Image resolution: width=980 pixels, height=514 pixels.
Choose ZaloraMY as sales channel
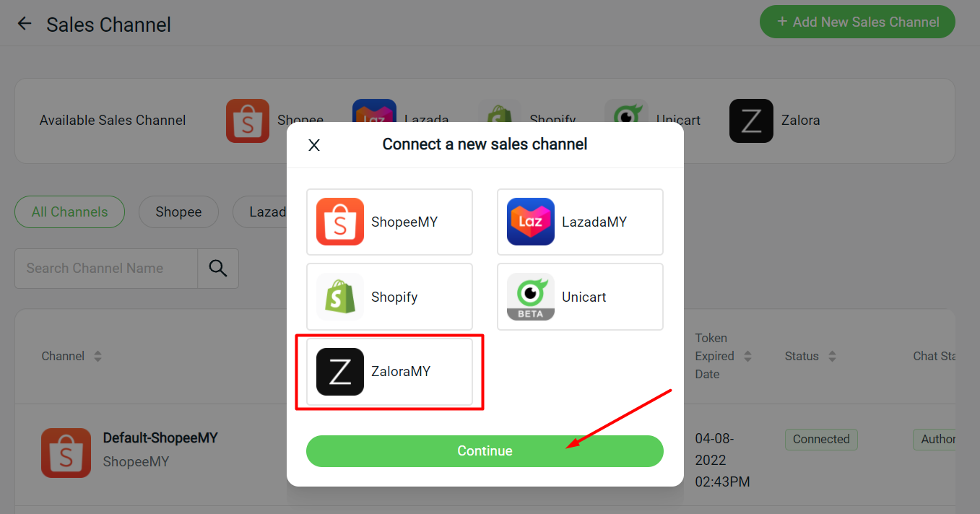click(x=389, y=372)
